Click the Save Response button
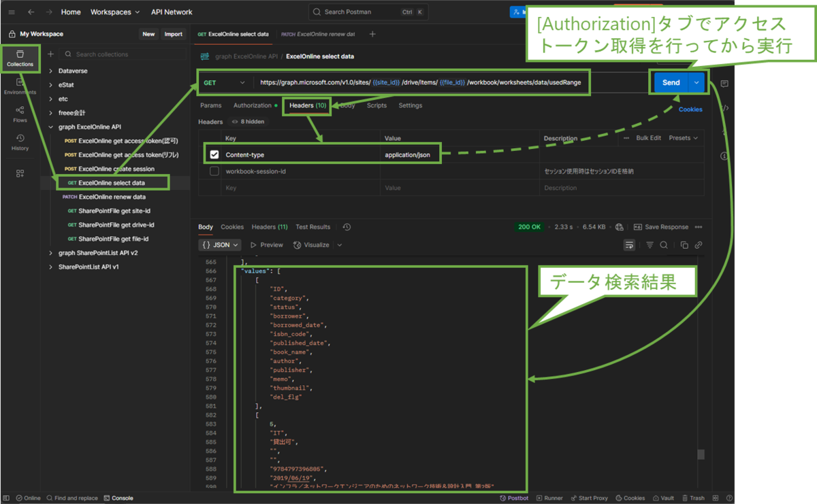The width and height of the screenshot is (817, 504). [x=660, y=227]
